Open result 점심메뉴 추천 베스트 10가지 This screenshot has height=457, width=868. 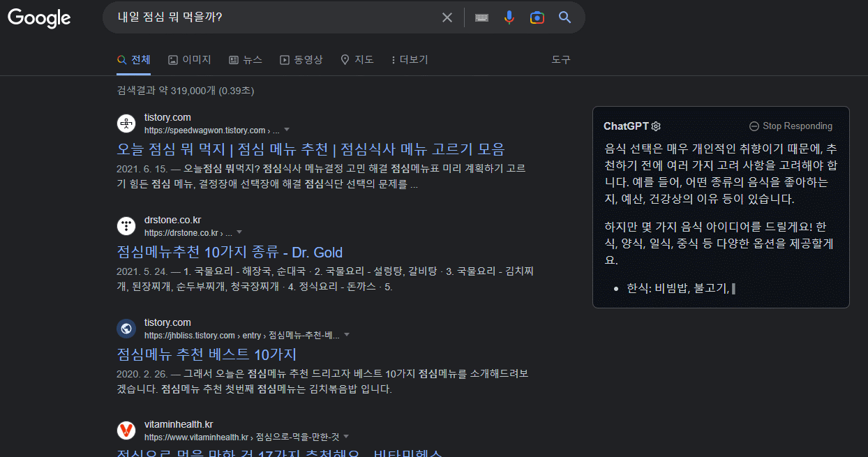[x=207, y=354]
